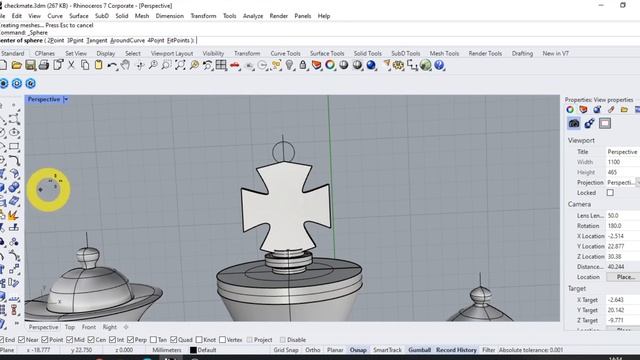Open the Perspective viewport title dropdown arrow

(66, 99)
